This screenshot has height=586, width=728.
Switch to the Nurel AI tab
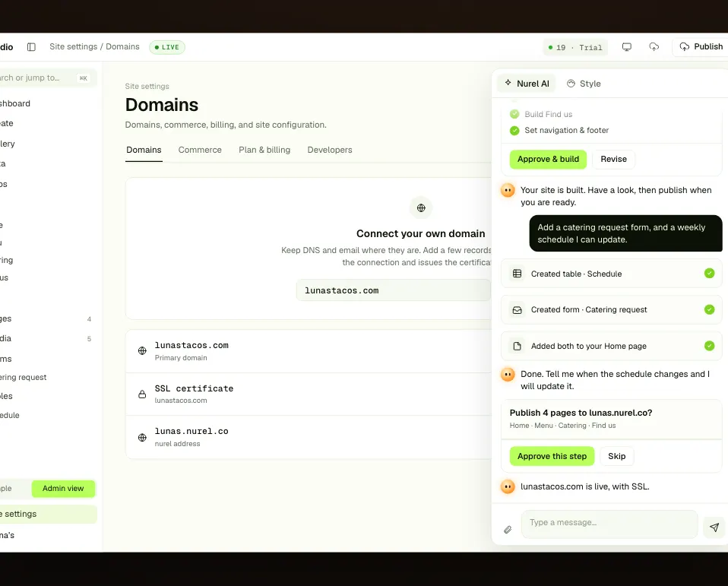(x=527, y=84)
